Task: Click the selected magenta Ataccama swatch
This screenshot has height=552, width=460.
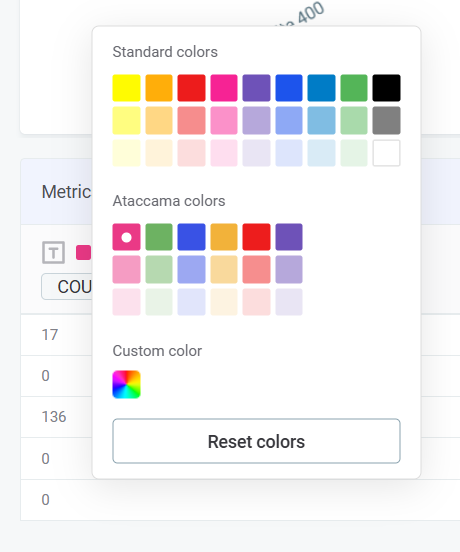Action: [x=126, y=237]
